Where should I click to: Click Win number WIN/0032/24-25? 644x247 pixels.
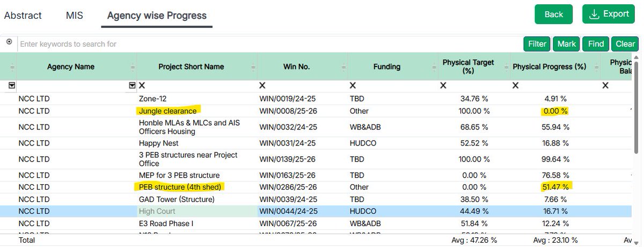tap(288, 127)
